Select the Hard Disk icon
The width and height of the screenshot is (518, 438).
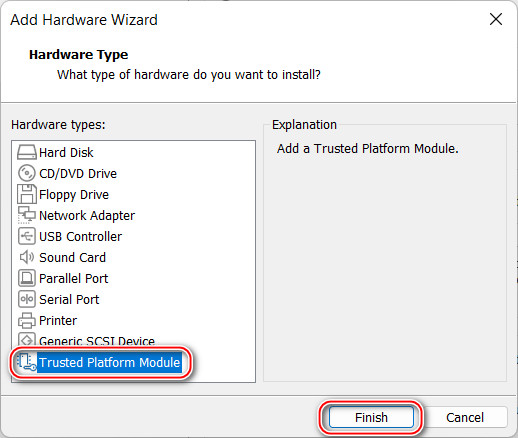pos(27,152)
